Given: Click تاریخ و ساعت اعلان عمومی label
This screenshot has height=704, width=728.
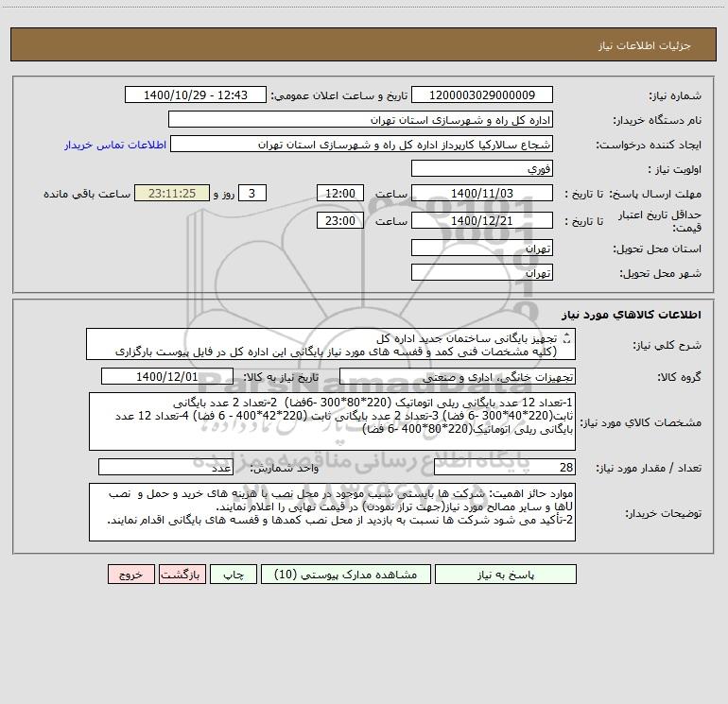Looking at the screenshot, I should point(338,95).
